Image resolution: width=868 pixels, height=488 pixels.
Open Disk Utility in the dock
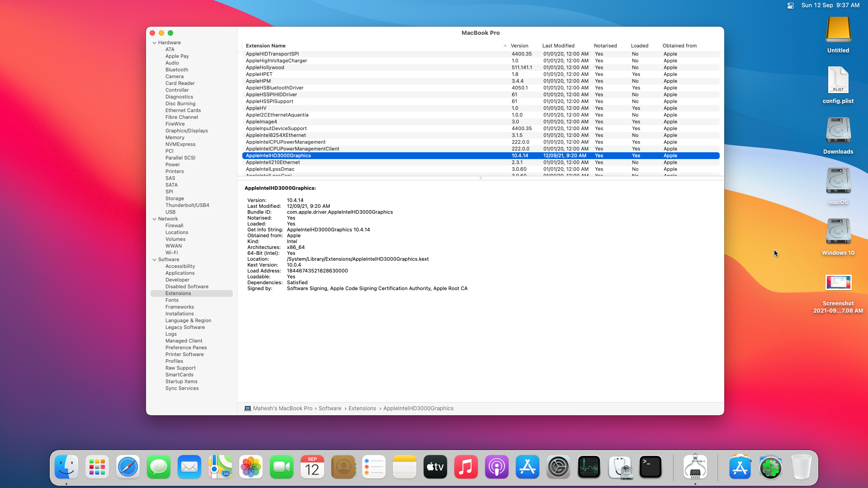(x=620, y=467)
